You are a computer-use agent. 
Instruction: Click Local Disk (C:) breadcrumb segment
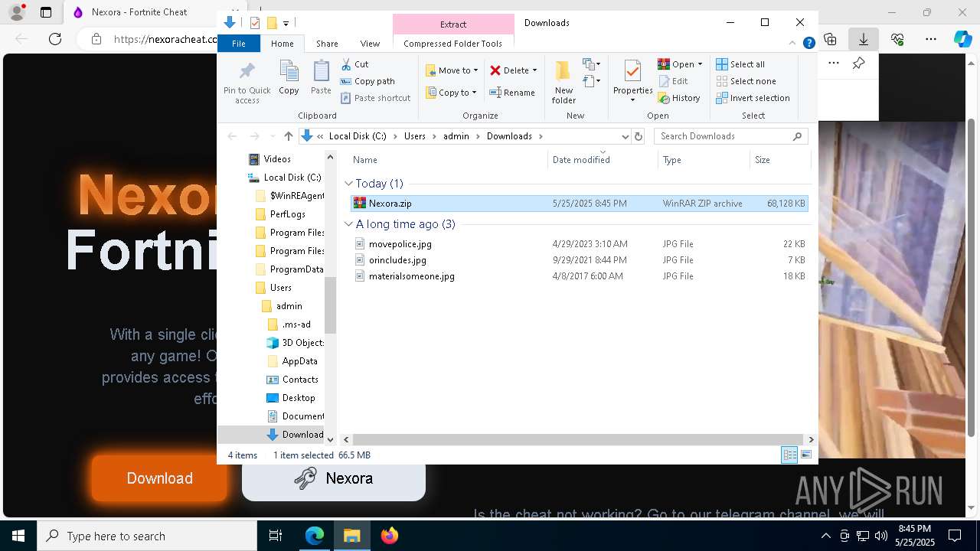(358, 136)
